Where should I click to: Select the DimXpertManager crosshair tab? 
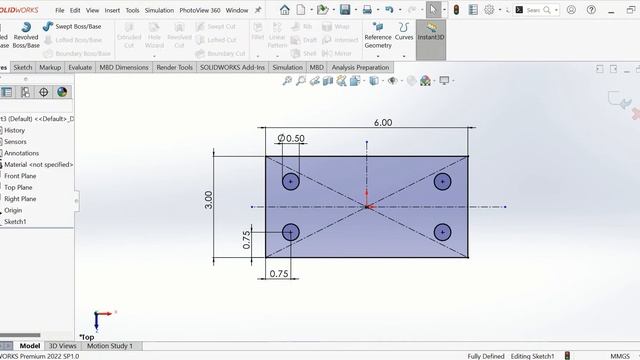pos(44,92)
